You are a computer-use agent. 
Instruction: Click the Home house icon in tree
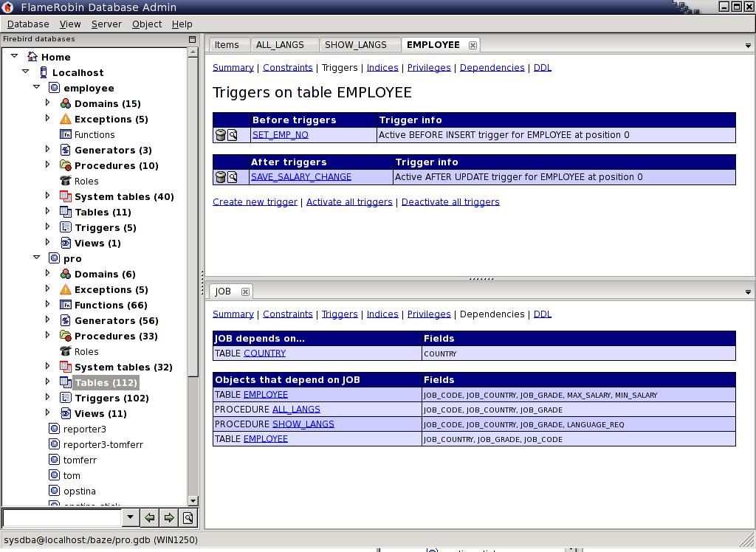tap(32, 57)
